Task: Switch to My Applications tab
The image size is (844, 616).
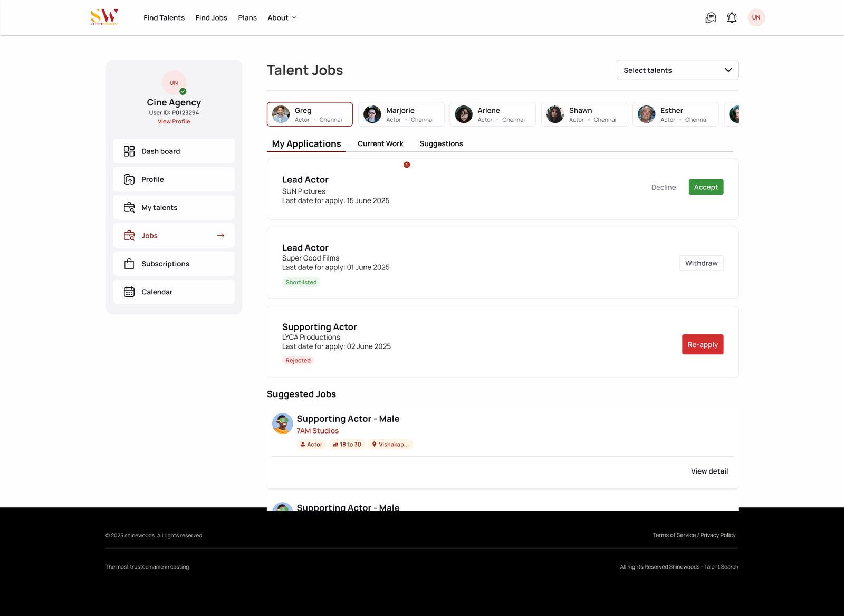Action: (306, 143)
